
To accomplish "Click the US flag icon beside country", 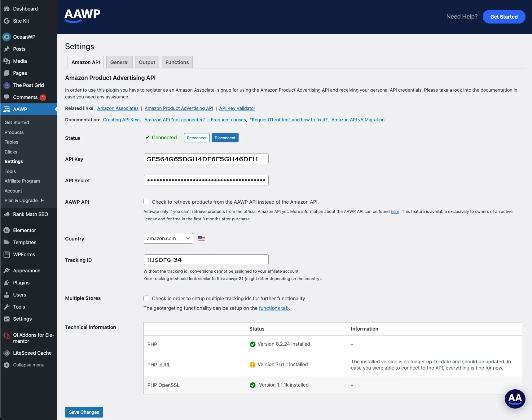I will (202, 238).
